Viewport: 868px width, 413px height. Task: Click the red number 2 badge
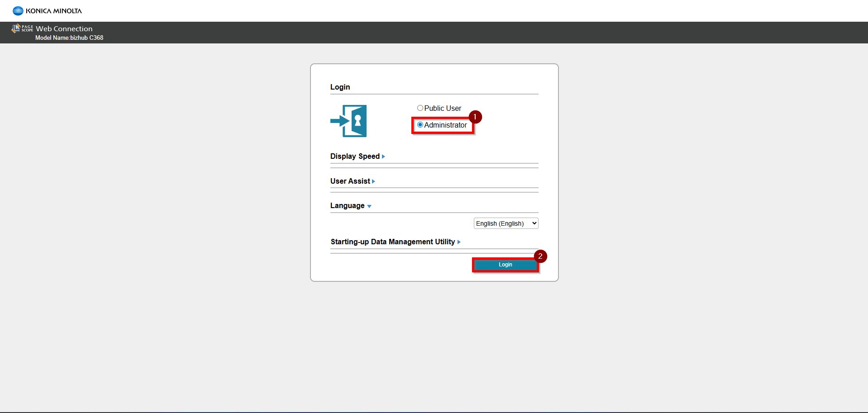click(540, 256)
